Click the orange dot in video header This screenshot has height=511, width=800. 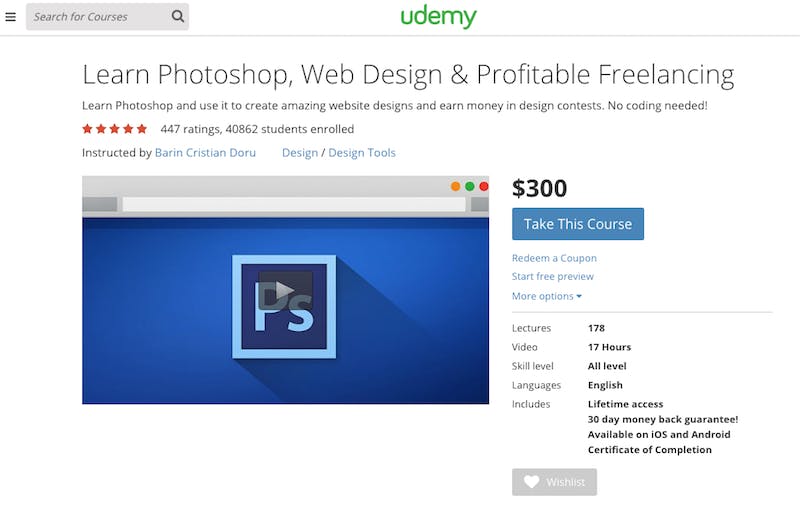(x=456, y=186)
